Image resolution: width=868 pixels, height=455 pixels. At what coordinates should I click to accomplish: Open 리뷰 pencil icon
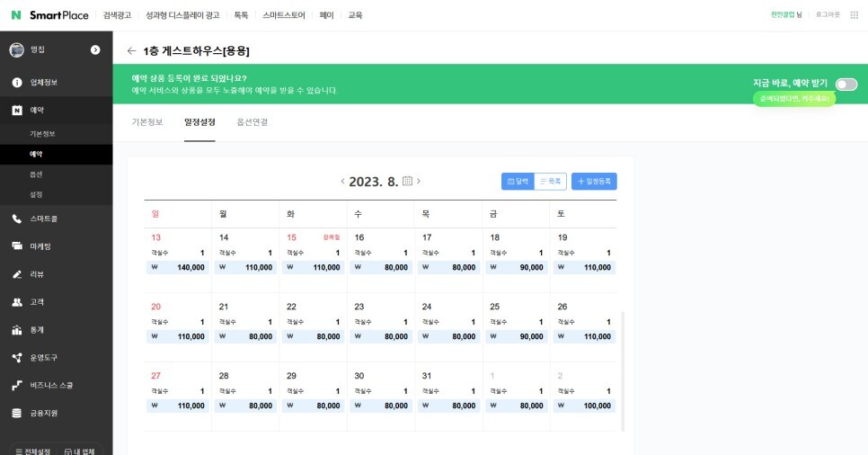pyautogui.click(x=17, y=274)
